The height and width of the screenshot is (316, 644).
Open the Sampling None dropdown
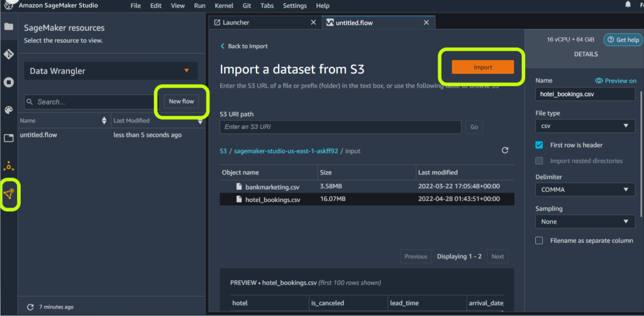pos(586,222)
